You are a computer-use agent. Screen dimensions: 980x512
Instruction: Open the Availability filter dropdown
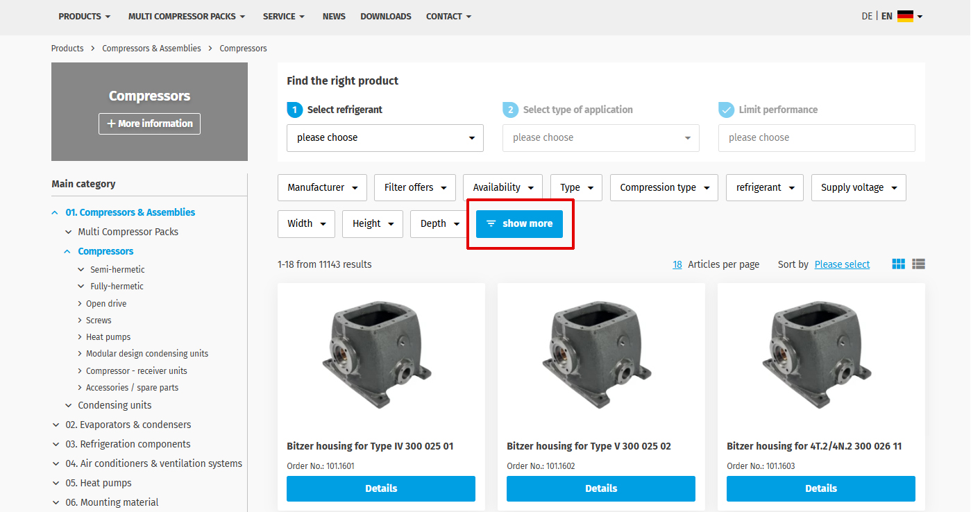(x=502, y=187)
